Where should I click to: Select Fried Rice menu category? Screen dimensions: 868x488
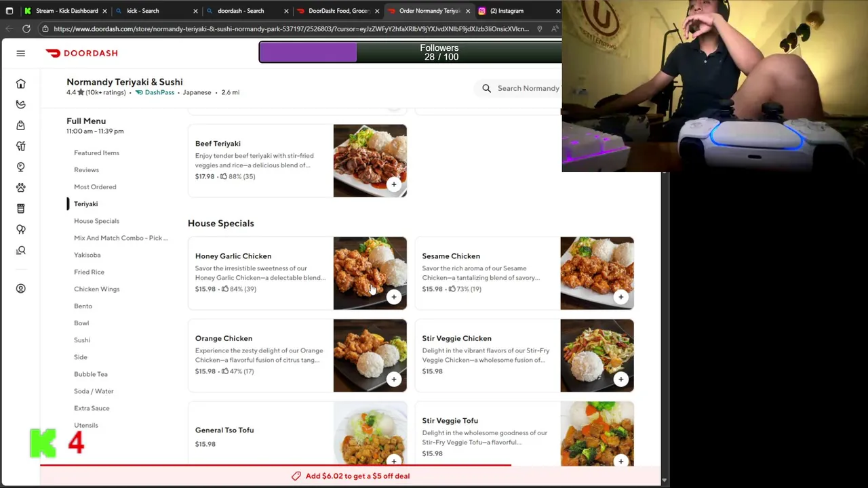[x=89, y=272]
